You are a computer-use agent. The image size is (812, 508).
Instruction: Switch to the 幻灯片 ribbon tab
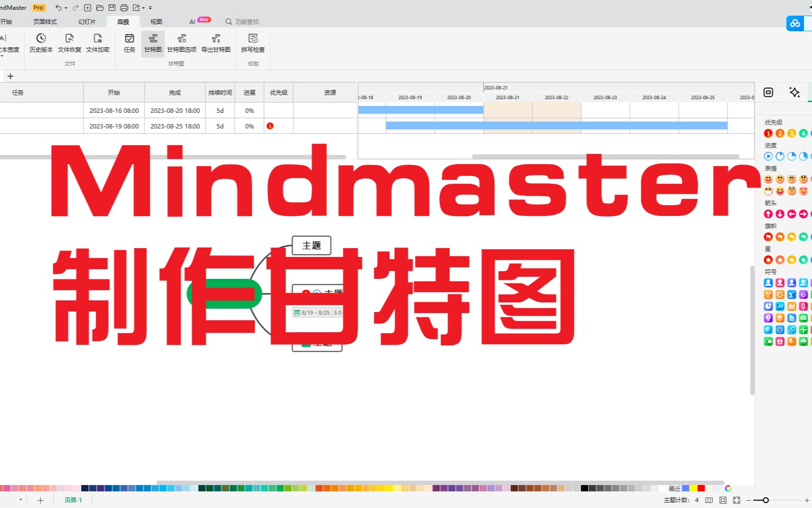(87, 22)
